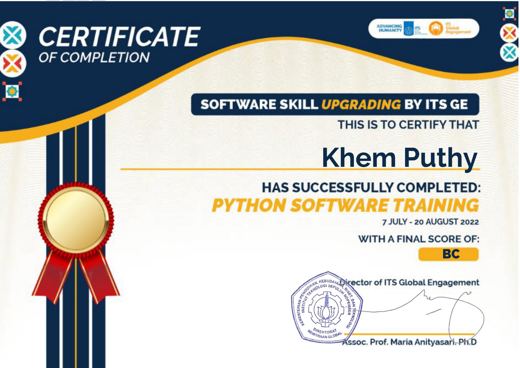Click the name "Assoc. Prof. Maria Anityasari, Ph.D"
This screenshot has height=368, width=520.
[x=410, y=342]
